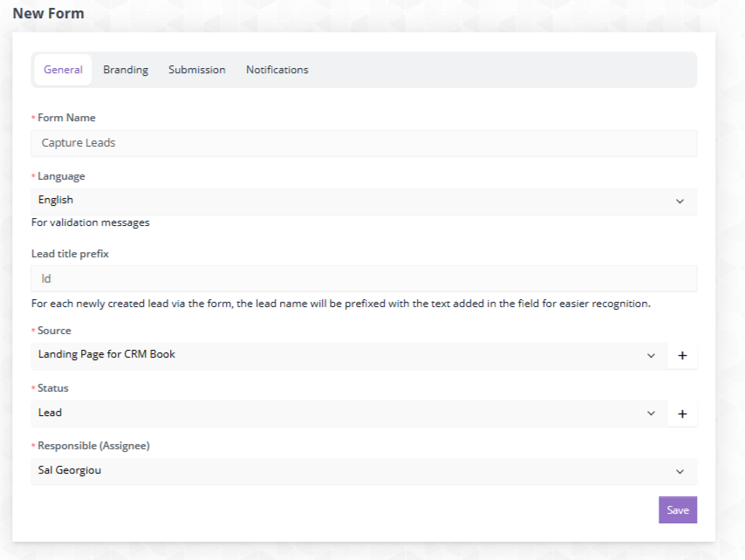Click the Language dropdown chevron arrow
This screenshot has height=560, width=745.
(680, 201)
